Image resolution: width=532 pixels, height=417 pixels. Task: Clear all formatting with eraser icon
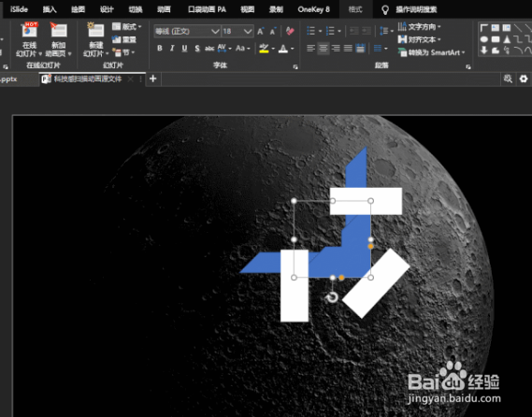coord(290,32)
